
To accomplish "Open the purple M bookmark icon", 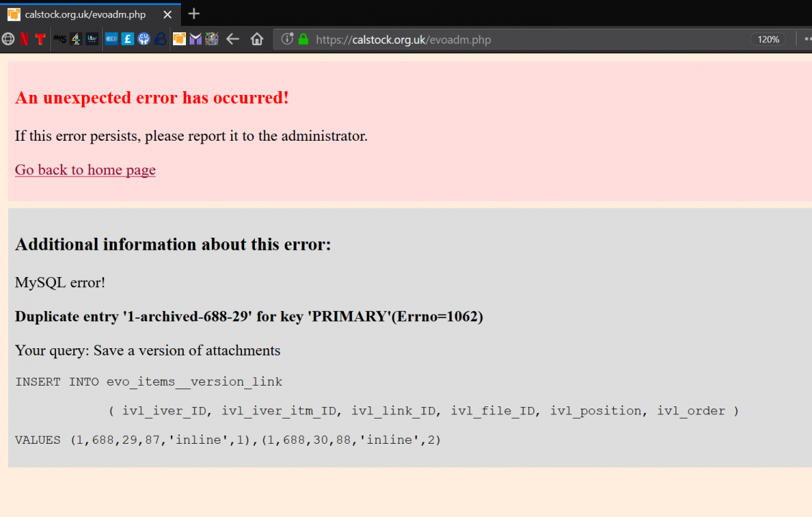I will click(195, 39).
